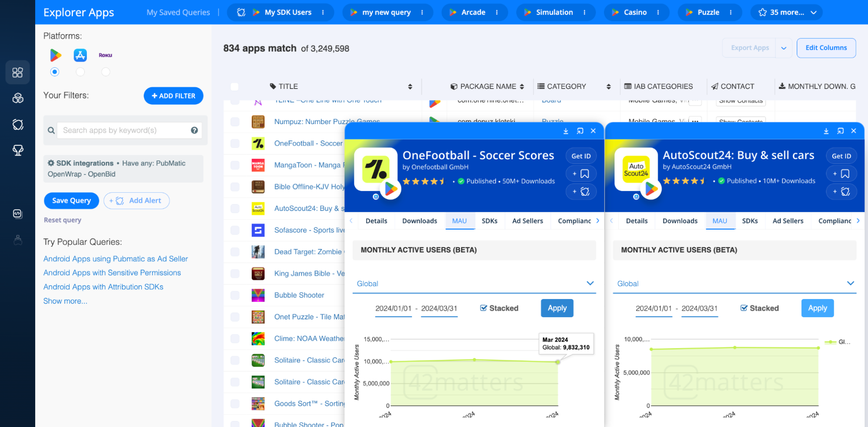Click Get ID in the OneFootball panel
Viewport: 868px width, 427px height.
pyautogui.click(x=581, y=156)
